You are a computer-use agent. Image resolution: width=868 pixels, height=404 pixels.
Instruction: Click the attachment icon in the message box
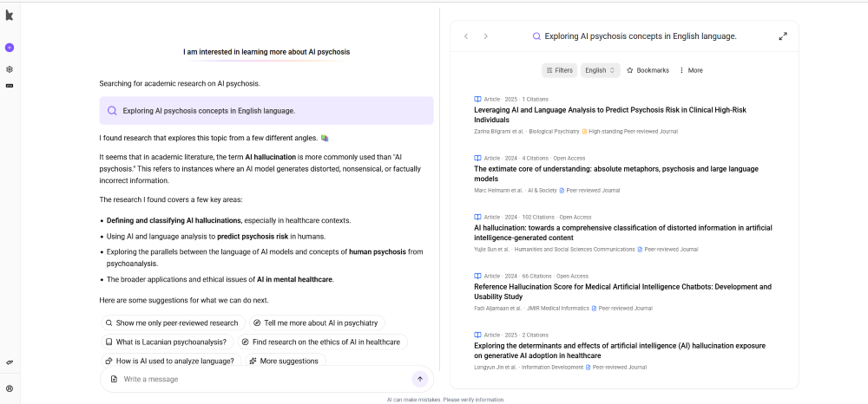point(114,379)
